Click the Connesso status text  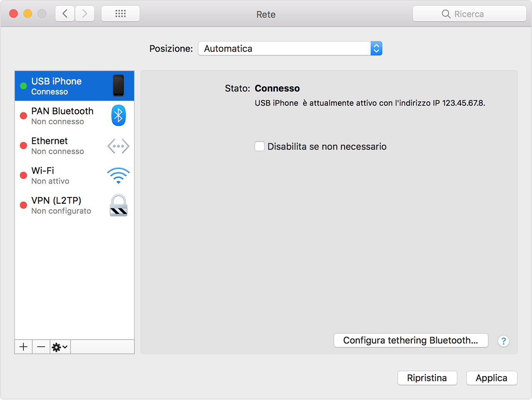277,88
